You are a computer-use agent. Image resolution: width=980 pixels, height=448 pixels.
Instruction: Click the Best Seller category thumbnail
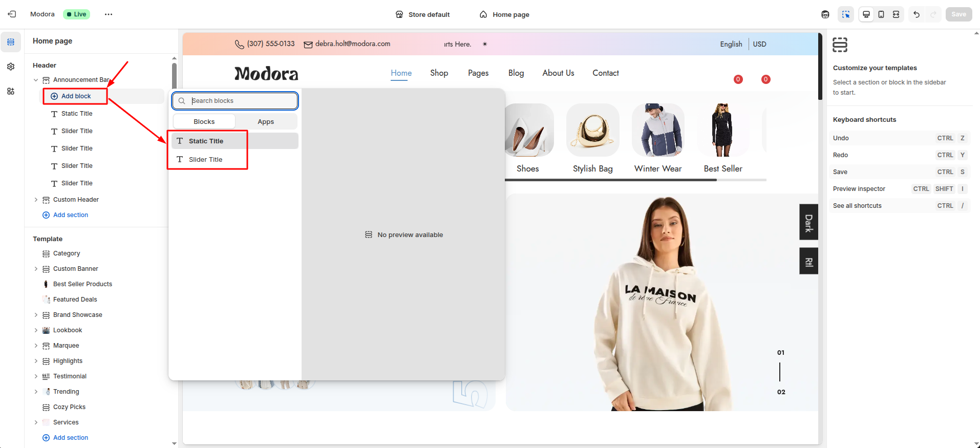click(x=723, y=130)
